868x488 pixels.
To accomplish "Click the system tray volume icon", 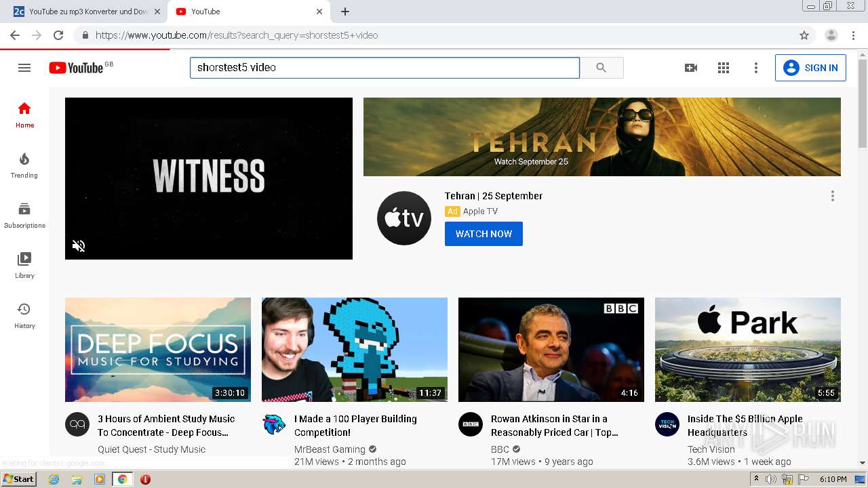I will (x=771, y=479).
